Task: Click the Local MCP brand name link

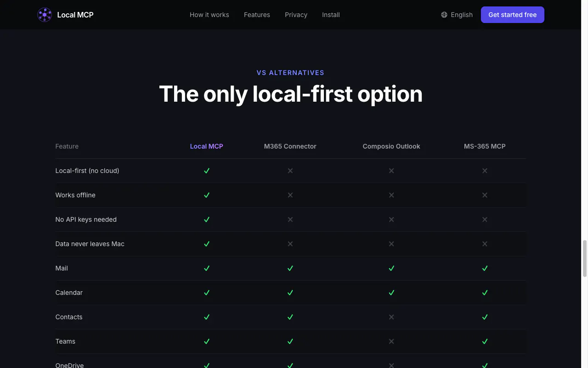Action: coord(75,15)
